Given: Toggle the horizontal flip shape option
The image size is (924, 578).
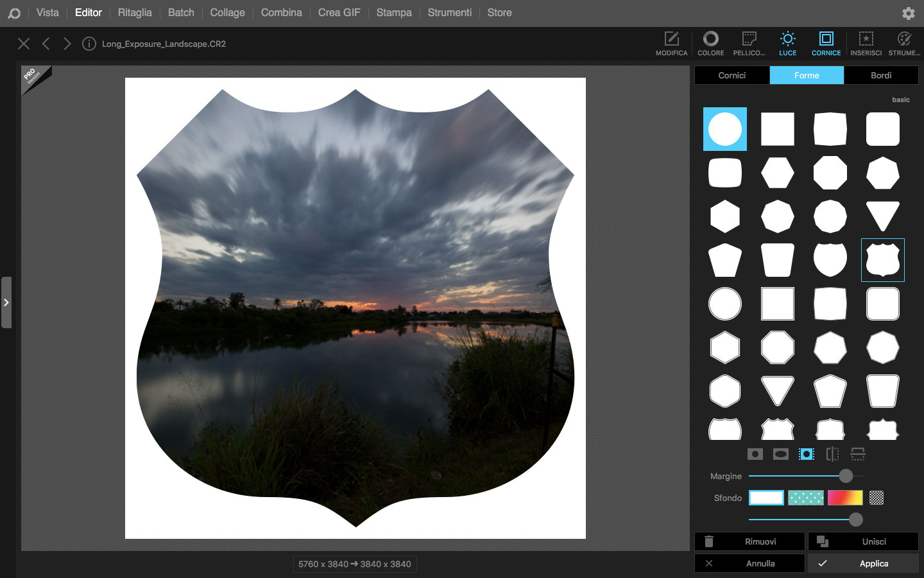Looking at the screenshot, I should point(832,454).
